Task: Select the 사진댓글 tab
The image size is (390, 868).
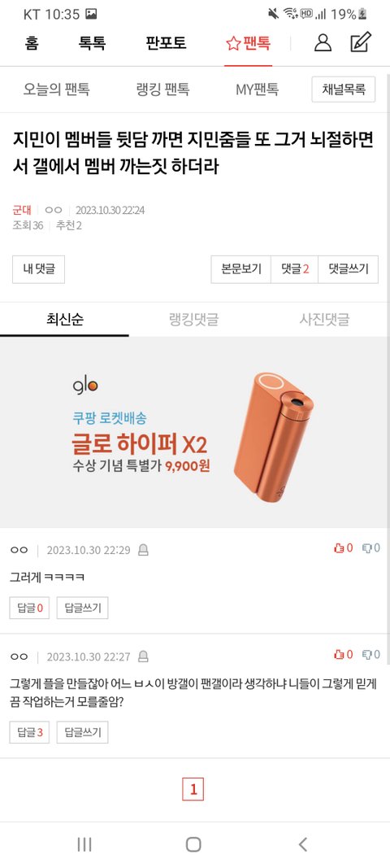Action: [324, 320]
